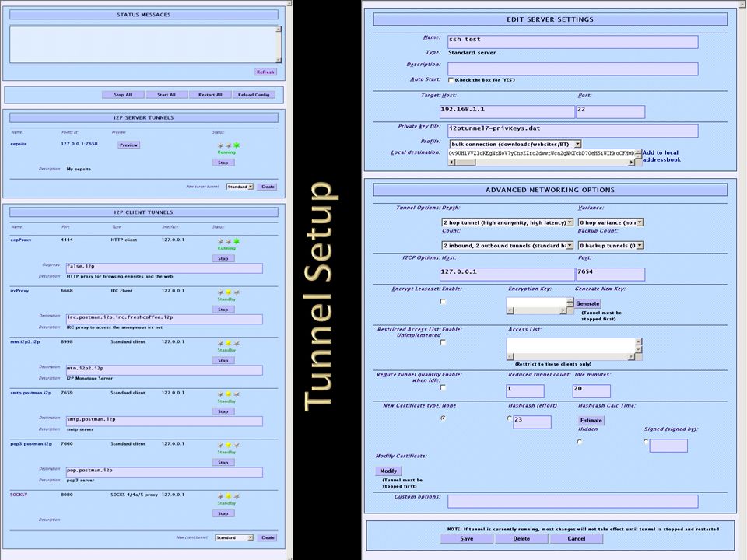Stop the smtp.postman.i2p tunnel

click(223, 411)
